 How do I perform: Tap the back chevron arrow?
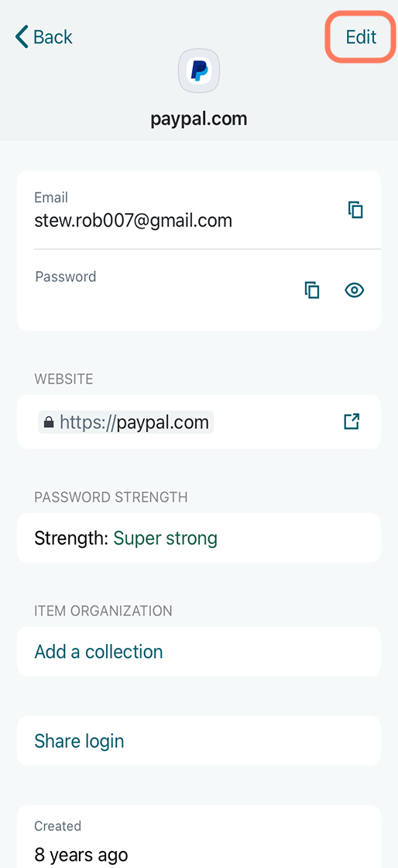click(22, 37)
